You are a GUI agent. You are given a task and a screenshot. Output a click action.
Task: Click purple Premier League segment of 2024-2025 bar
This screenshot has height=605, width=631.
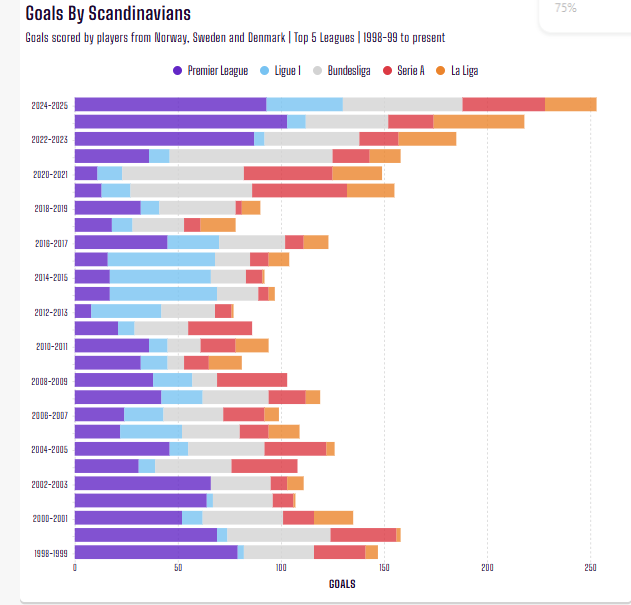(x=170, y=105)
